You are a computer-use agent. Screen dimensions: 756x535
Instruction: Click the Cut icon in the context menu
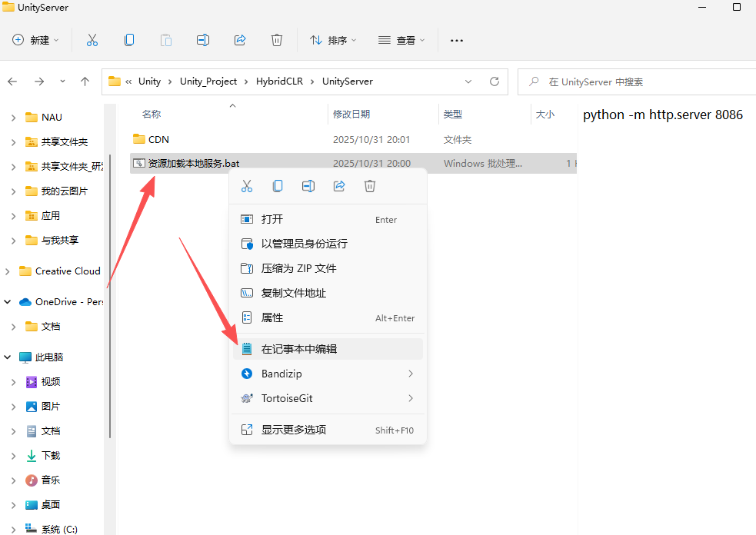[247, 186]
